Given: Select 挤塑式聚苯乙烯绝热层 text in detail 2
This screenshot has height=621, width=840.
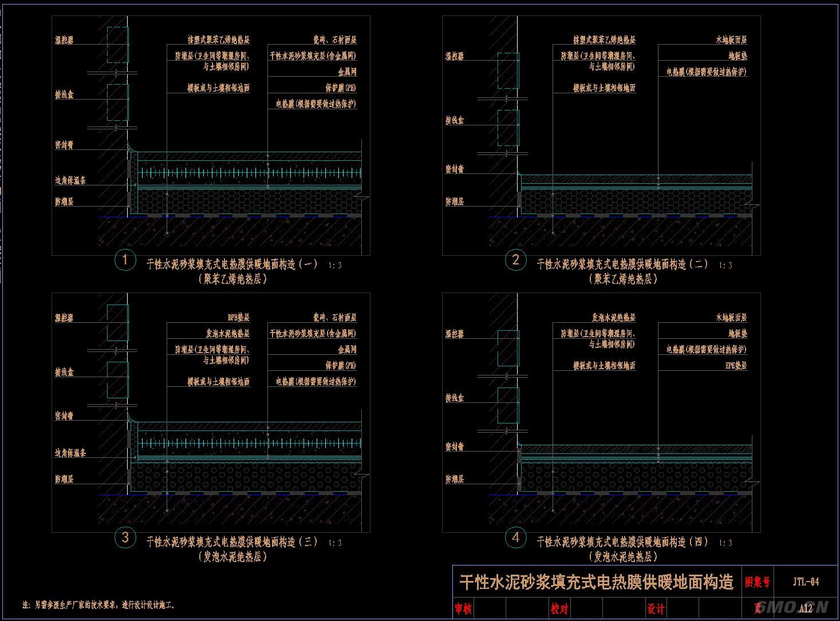Looking at the screenshot, I should pyautogui.click(x=605, y=40).
